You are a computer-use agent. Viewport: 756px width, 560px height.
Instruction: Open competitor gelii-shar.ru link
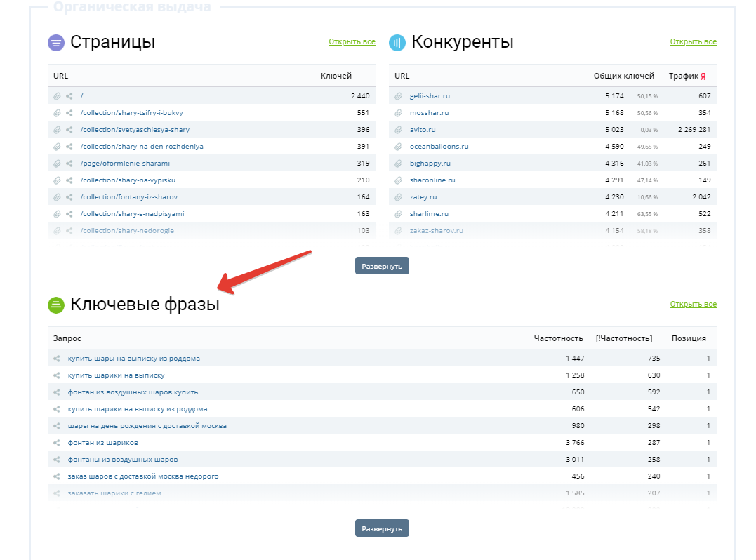click(x=430, y=96)
